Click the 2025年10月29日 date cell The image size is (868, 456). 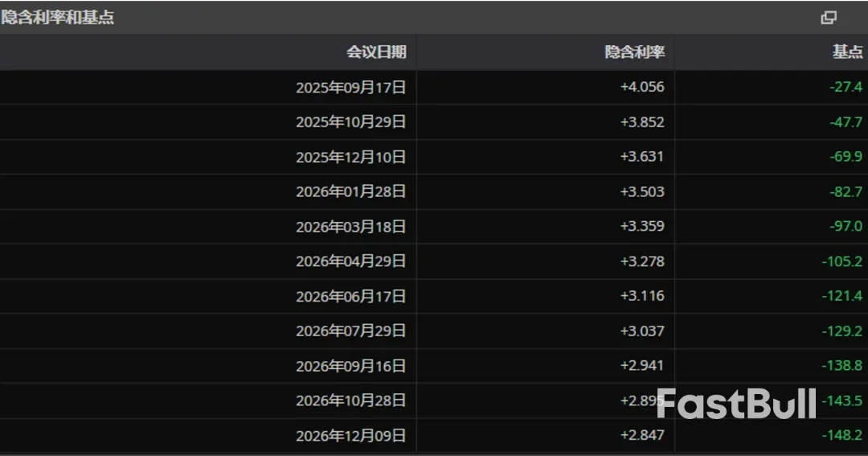tap(350, 122)
